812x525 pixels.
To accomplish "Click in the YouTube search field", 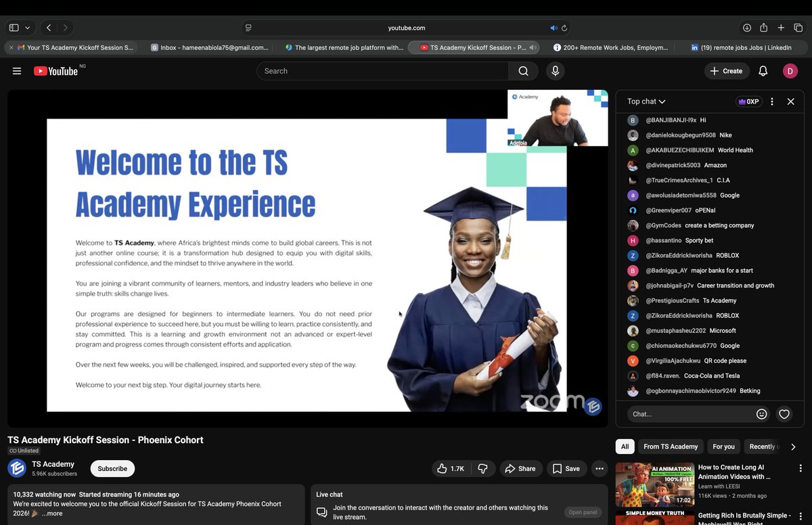I will pyautogui.click(x=382, y=71).
